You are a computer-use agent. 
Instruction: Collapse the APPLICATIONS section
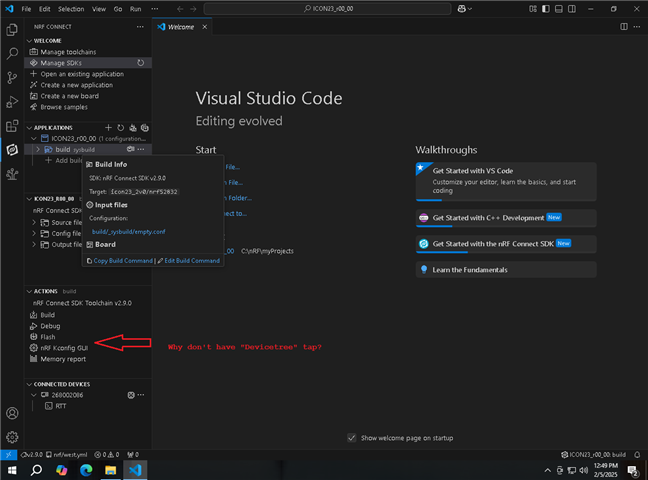click(29, 127)
